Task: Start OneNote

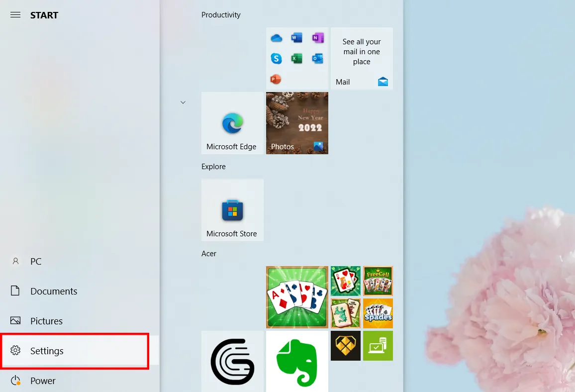Action: point(317,37)
